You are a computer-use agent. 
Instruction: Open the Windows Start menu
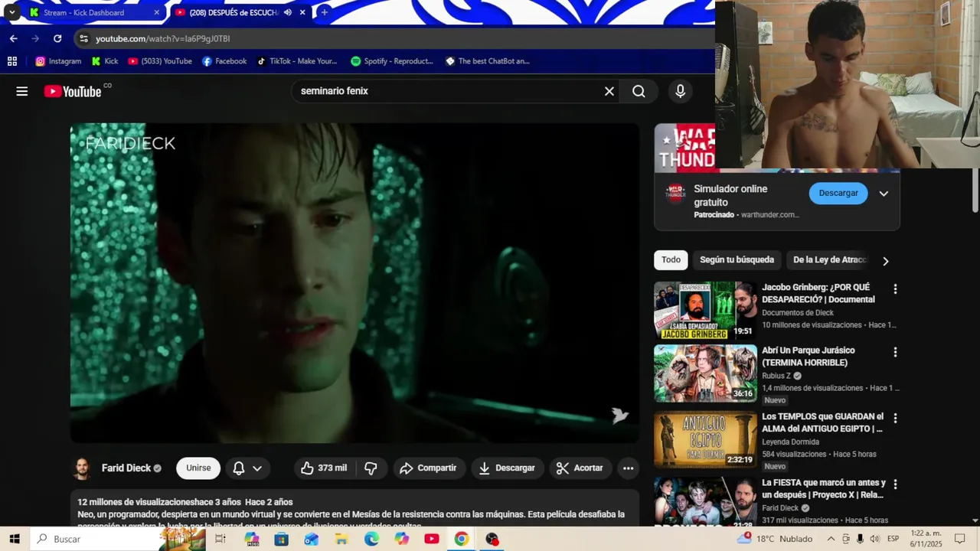coord(15,539)
